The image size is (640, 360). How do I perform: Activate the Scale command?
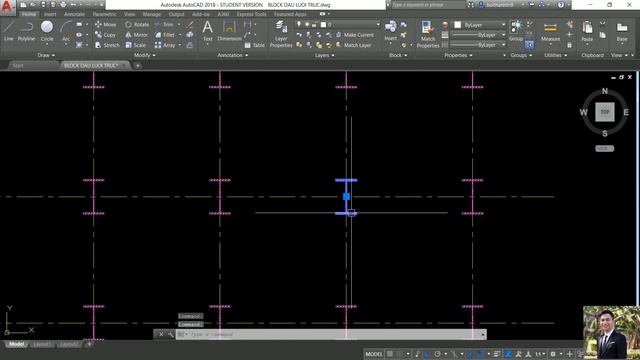point(136,45)
